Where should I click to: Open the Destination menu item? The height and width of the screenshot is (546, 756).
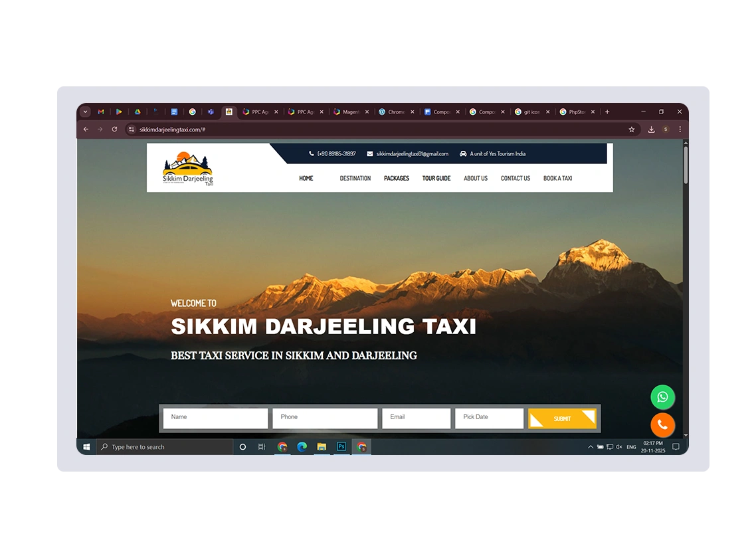pyautogui.click(x=355, y=178)
